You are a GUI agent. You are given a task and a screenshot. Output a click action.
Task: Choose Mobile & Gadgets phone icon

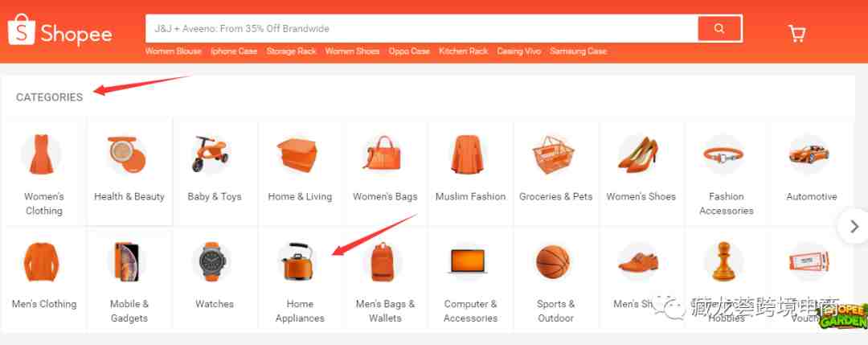tap(127, 262)
